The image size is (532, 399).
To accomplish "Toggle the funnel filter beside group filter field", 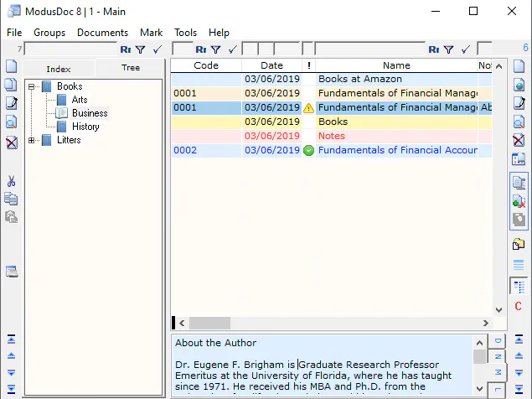I will pos(141,49).
